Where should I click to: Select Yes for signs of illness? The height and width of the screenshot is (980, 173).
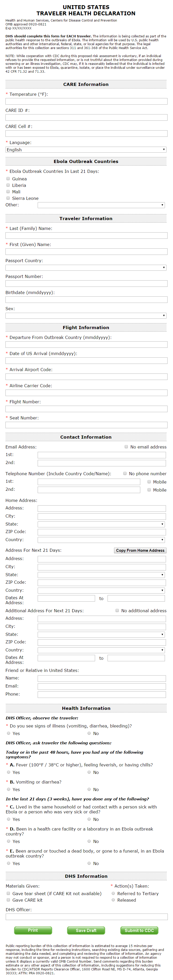(9, 733)
